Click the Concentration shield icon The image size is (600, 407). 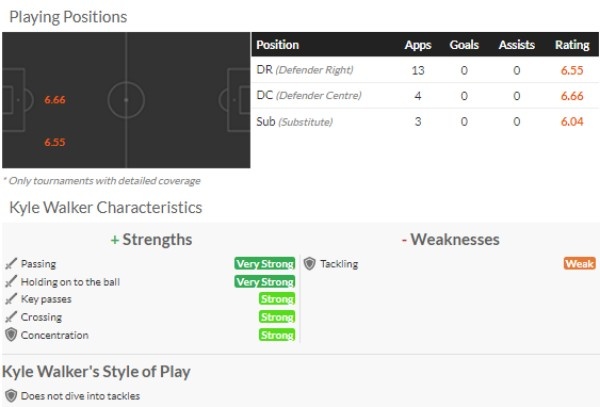11,336
